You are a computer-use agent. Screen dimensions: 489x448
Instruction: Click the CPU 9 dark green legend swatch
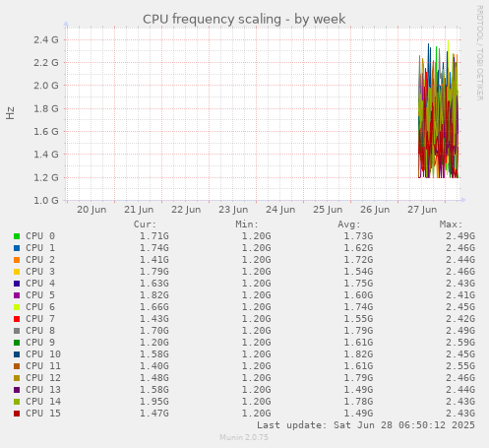(x=17, y=343)
